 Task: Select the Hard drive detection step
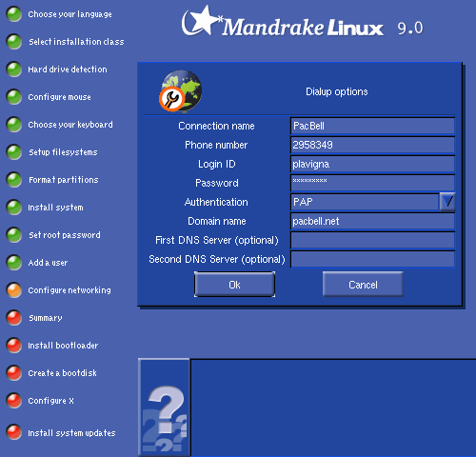coord(68,70)
